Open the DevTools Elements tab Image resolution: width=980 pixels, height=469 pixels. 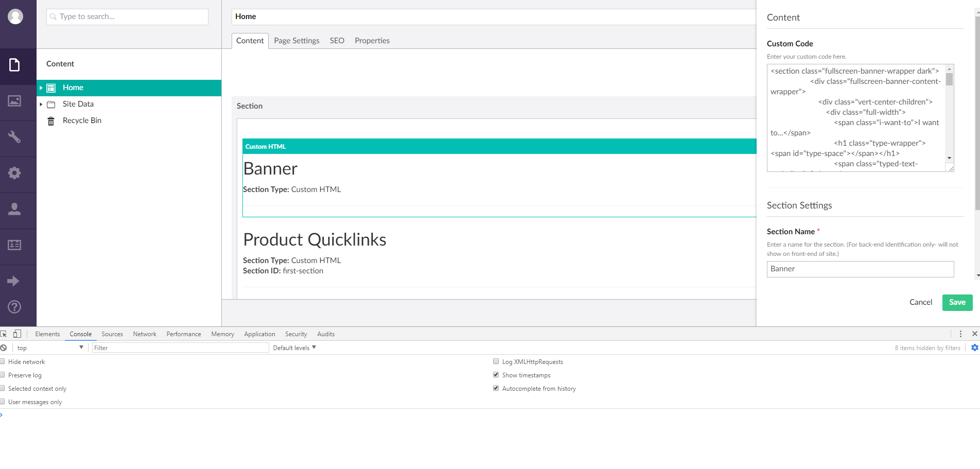click(47, 334)
